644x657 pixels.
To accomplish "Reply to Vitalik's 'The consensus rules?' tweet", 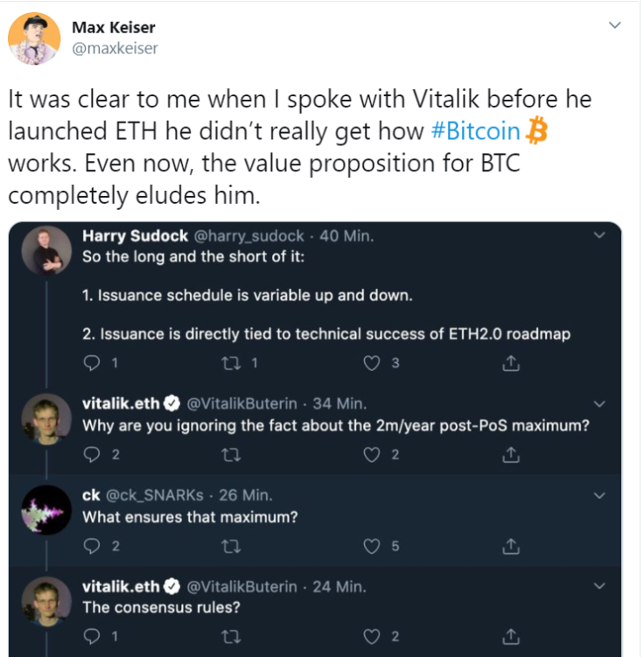I will click(x=92, y=637).
